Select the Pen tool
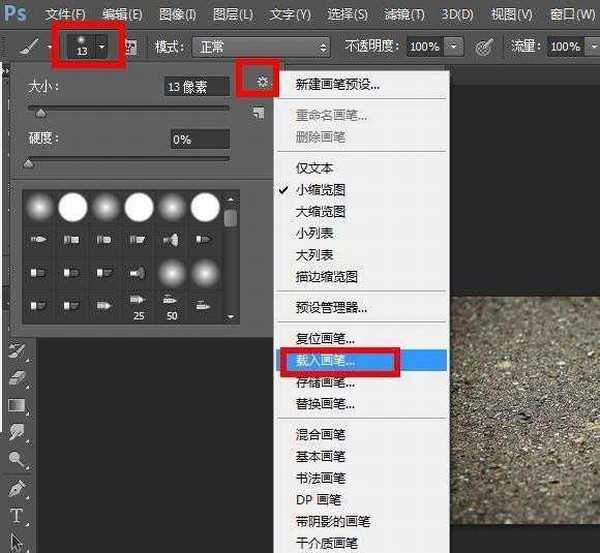The image size is (600, 553). coord(17,491)
